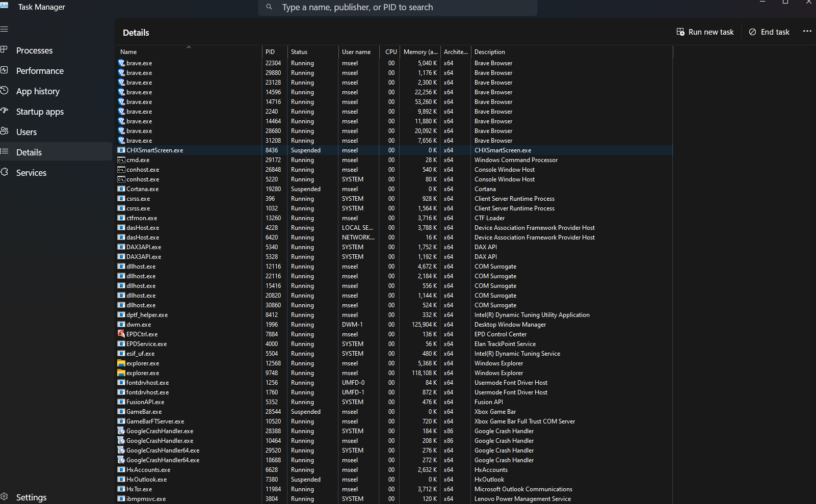Screen dimensions: 816x504
Task: Click the Run new task button
Action: 705,32
